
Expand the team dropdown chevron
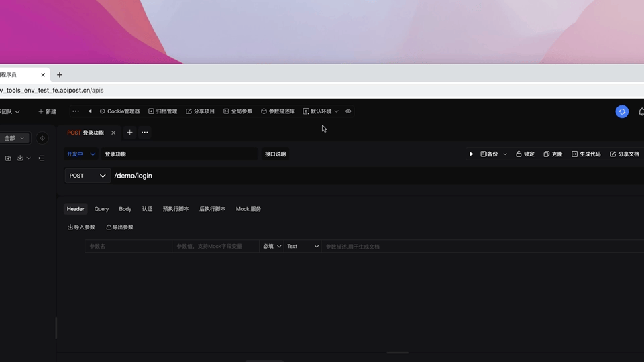point(17,112)
